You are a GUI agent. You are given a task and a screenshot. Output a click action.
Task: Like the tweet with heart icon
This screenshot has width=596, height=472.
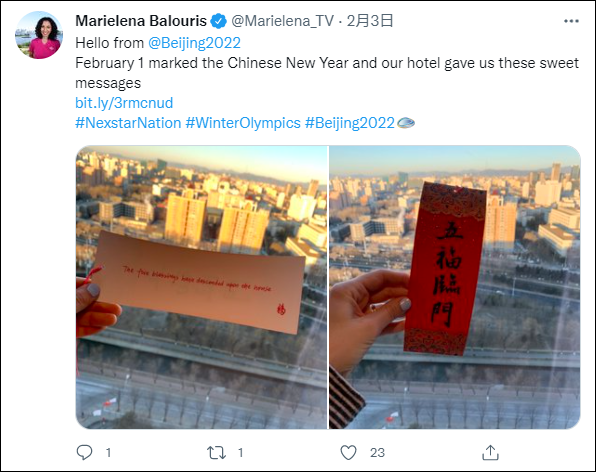point(348,452)
